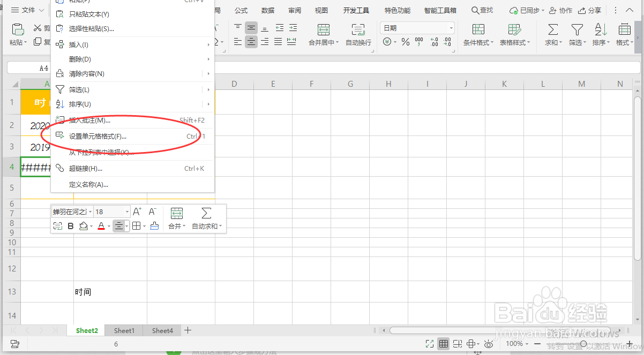Click the Merge and Center ribbon icon
The height and width of the screenshot is (355, 644).
(324, 29)
